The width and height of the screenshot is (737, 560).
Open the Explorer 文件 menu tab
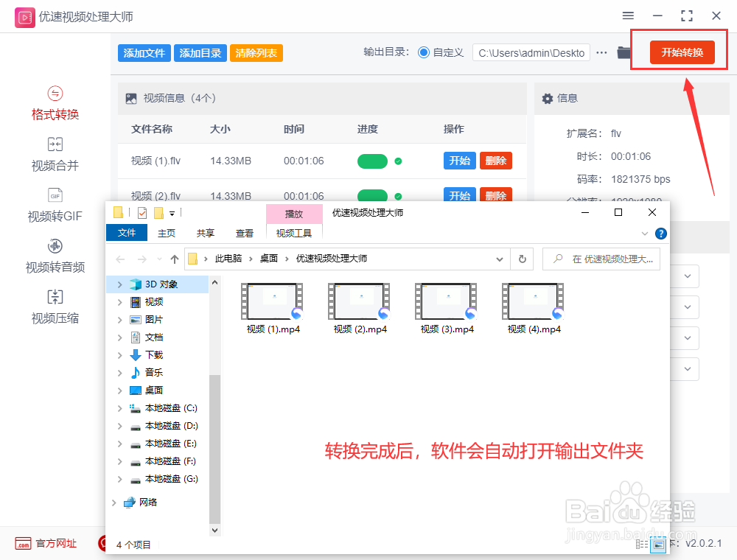coord(127,233)
